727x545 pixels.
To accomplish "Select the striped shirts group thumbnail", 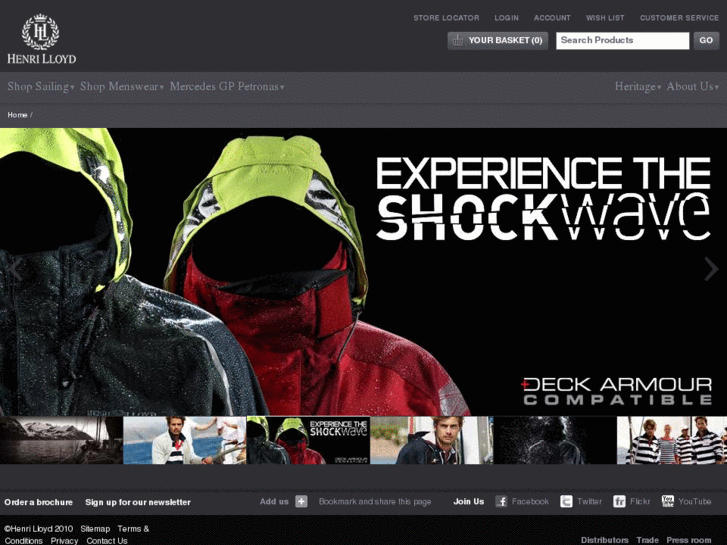I will point(672,440).
